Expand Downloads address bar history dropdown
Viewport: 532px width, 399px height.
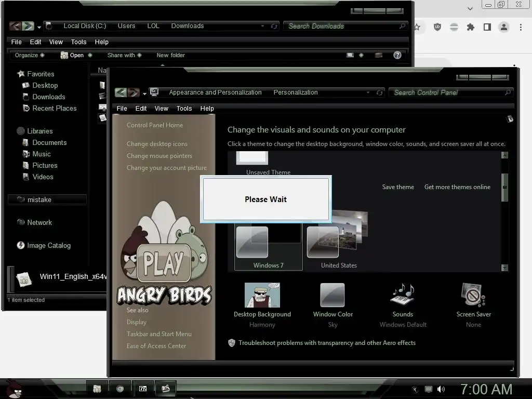pyautogui.click(x=262, y=26)
